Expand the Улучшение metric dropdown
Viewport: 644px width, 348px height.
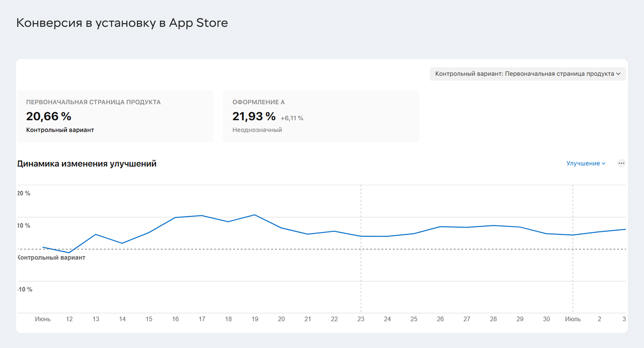click(x=586, y=163)
